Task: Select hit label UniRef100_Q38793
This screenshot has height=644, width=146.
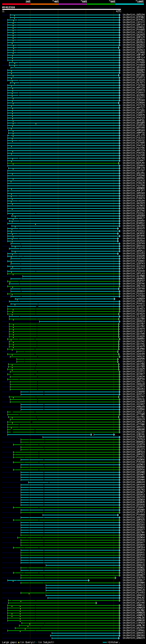Action: pyautogui.click(x=133, y=578)
